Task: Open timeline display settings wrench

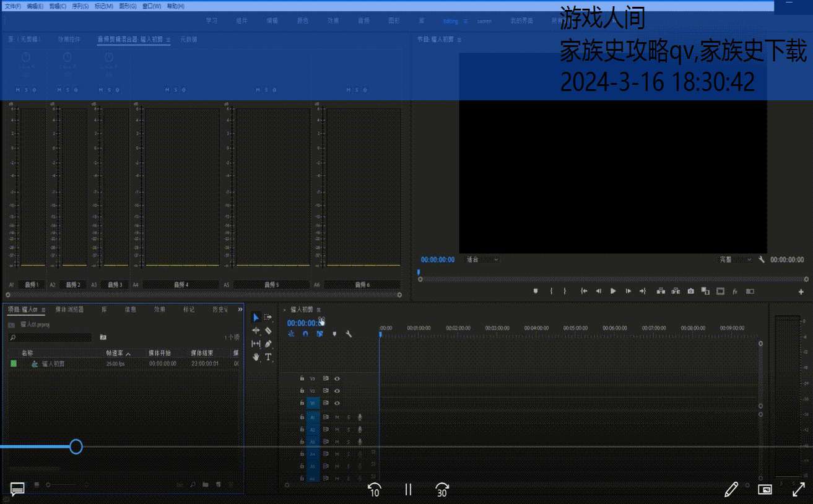Action: (x=349, y=334)
